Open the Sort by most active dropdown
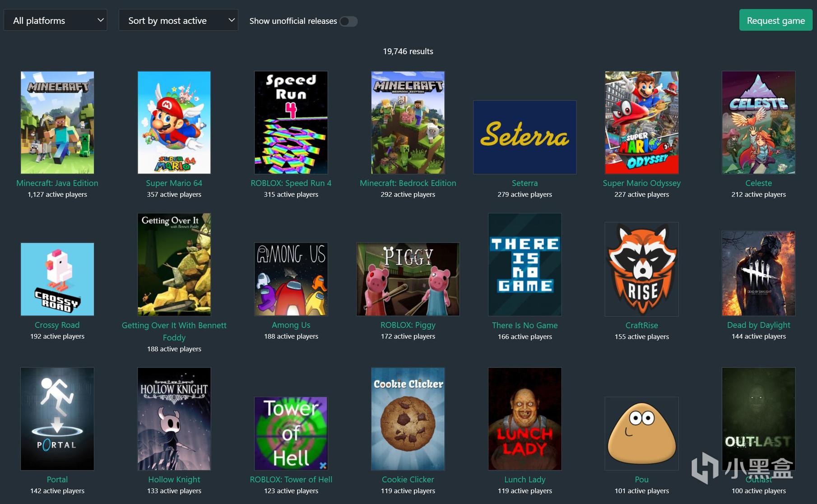 point(178,20)
